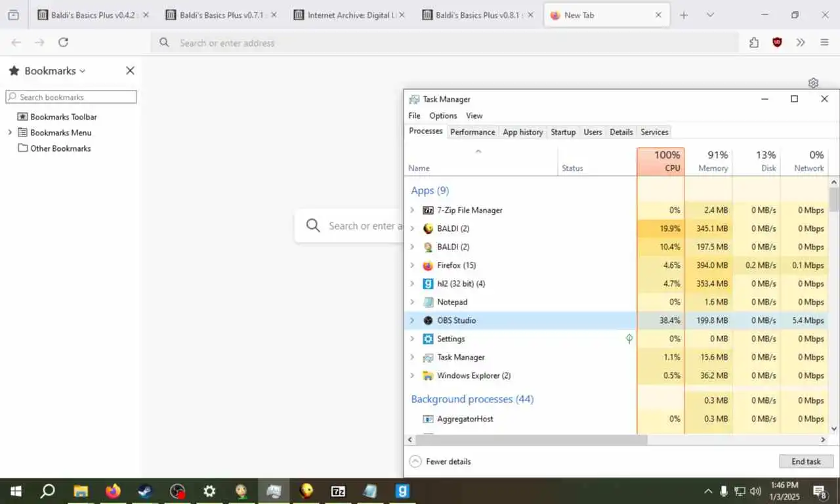Switch to the Performance tab
Viewport: 840px width, 504px height.
[472, 132]
